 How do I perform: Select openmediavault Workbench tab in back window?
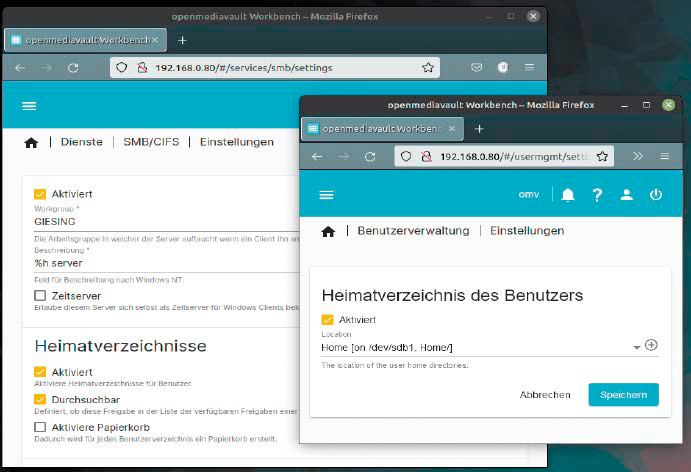tap(85, 40)
